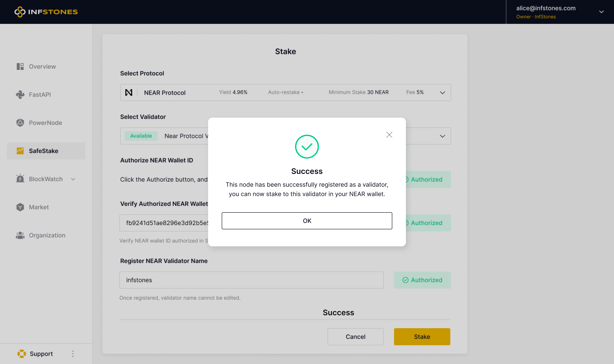Image resolution: width=614 pixels, height=364 pixels.
Task: Click the BlockWatch alarm icon
Action: tap(20, 179)
